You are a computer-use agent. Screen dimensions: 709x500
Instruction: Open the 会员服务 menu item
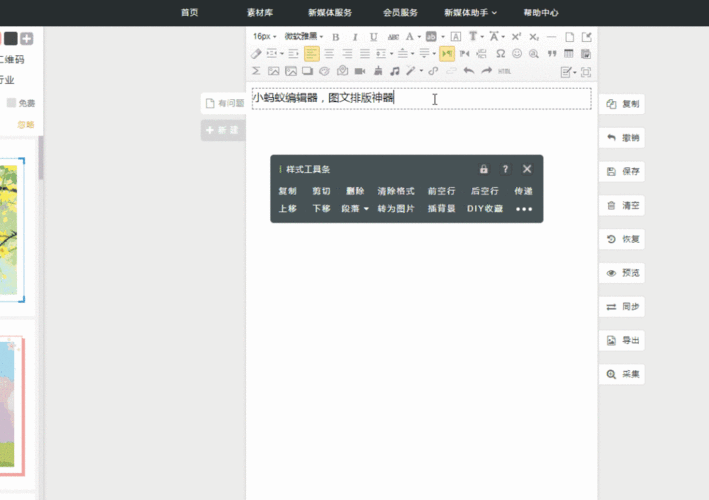coord(400,13)
